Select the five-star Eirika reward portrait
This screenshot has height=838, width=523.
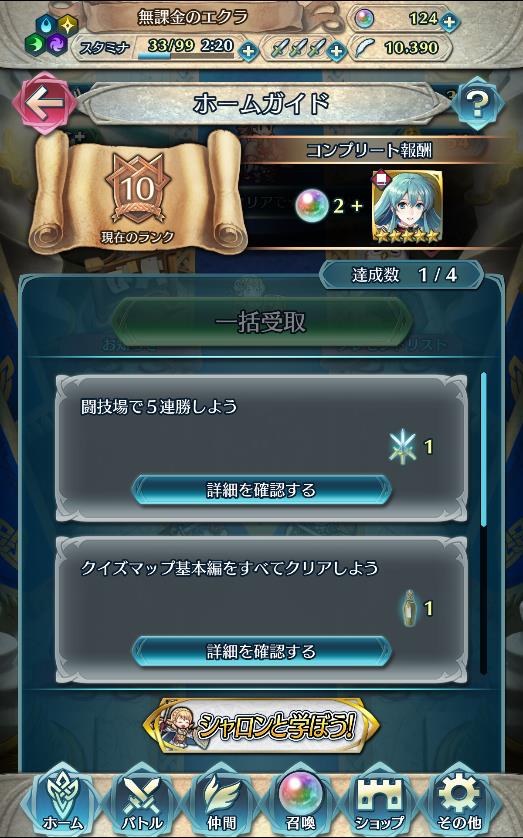tap(407, 207)
